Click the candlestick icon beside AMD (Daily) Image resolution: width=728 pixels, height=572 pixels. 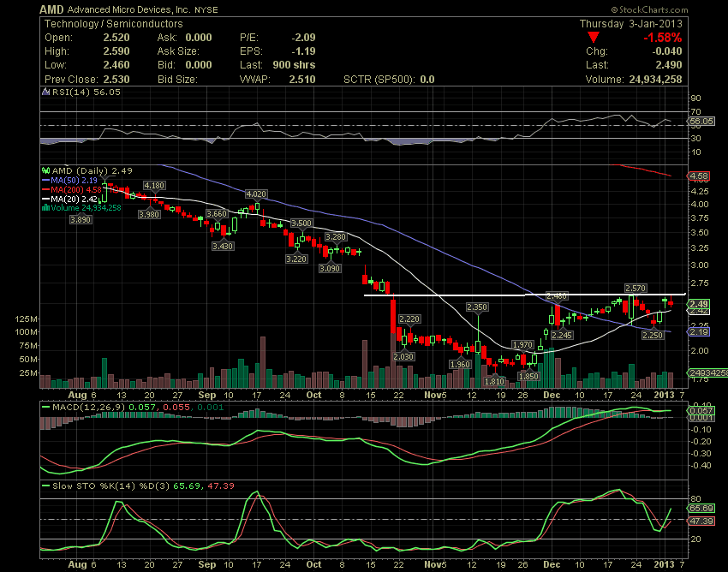(x=45, y=170)
